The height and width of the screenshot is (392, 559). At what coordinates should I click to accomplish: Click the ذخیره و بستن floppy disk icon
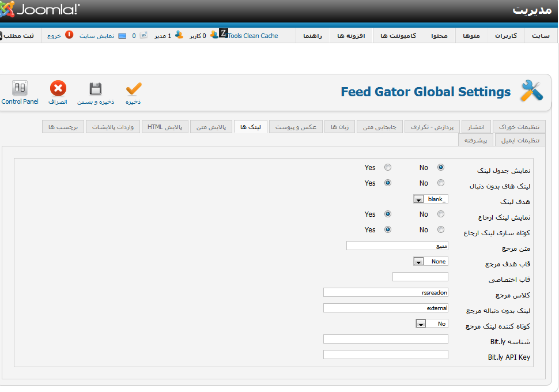pyautogui.click(x=96, y=89)
